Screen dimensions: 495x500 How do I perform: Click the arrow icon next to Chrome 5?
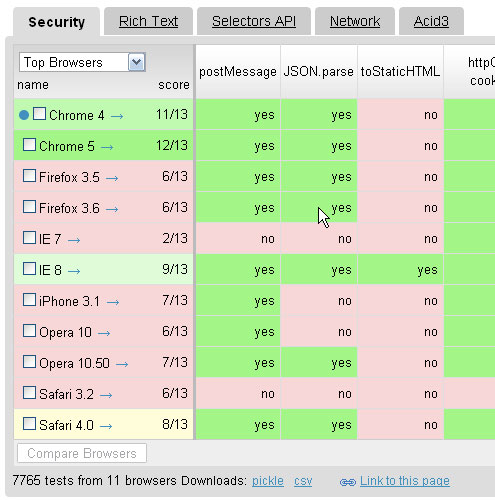click(107, 147)
